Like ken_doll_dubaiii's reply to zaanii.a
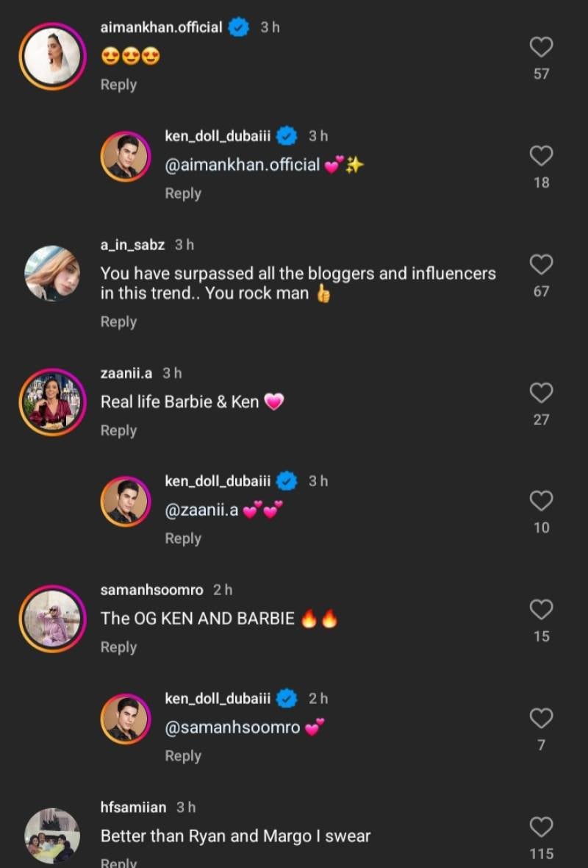 tap(541, 501)
